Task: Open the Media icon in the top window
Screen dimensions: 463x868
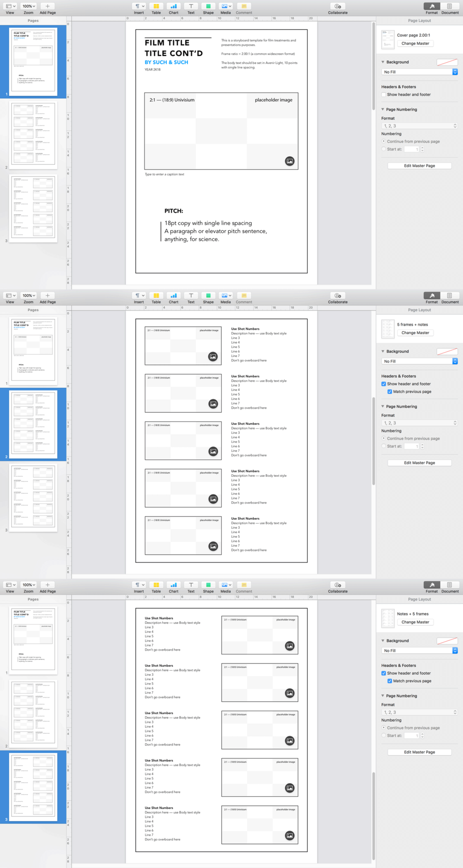Action: 226,6
